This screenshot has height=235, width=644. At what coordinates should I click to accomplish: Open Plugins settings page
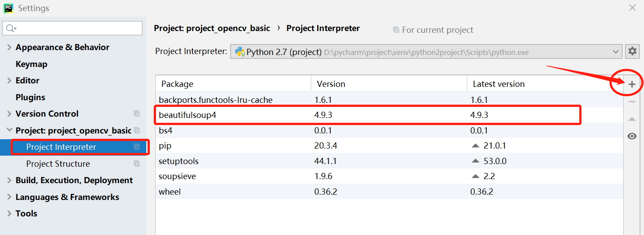pos(30,98)
